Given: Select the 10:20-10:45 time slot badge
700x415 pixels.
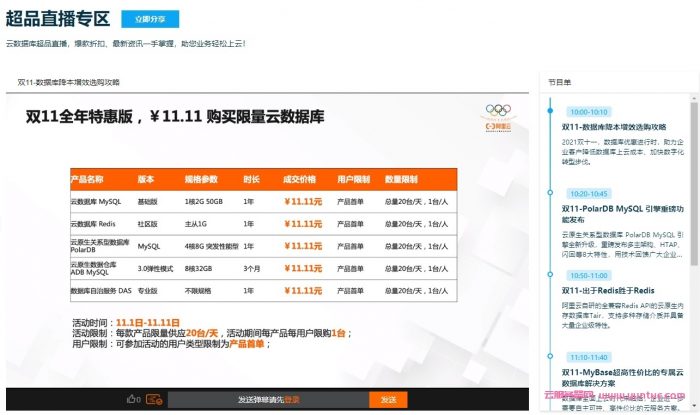Looking at the screenshot, I should click(x=588, y=193).
